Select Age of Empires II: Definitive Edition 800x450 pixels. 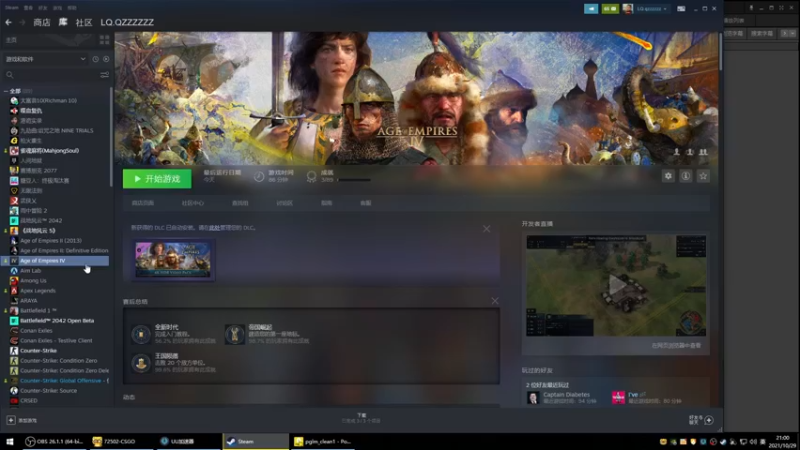(x=64, y=251)
